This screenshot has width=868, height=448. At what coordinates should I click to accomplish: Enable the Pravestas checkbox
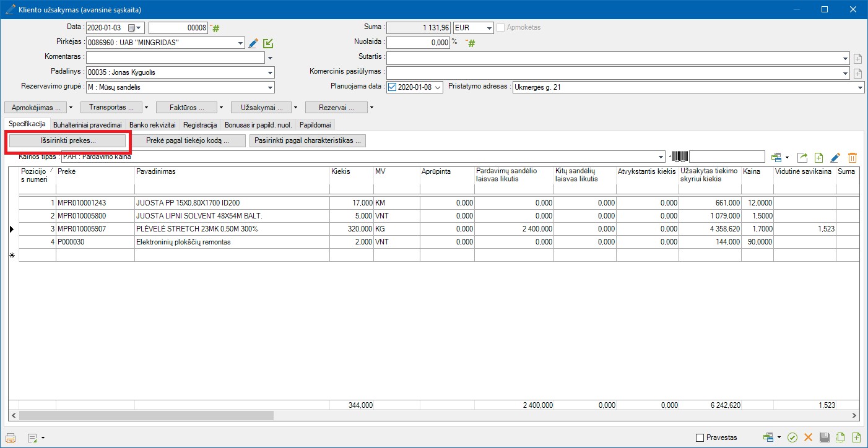pyautogui.click(x=700, y=437)
